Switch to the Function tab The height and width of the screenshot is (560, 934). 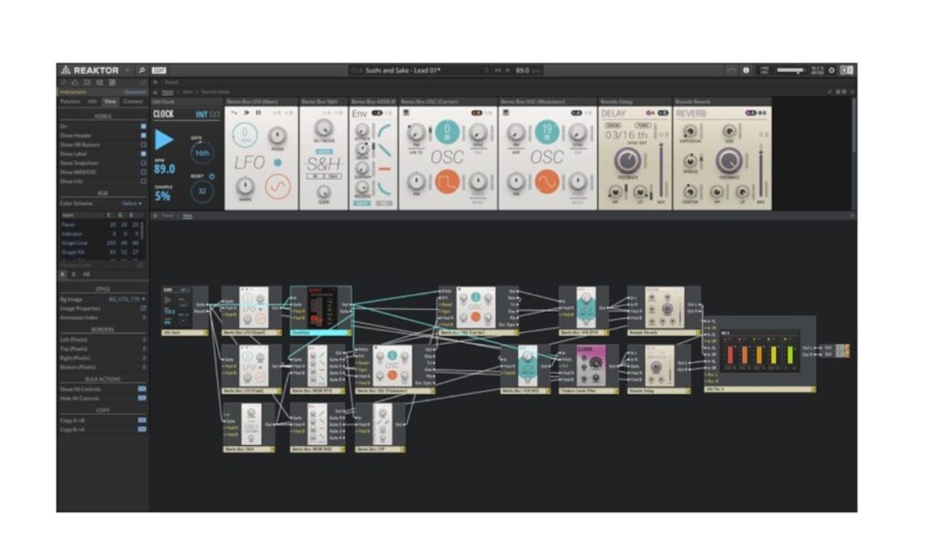tap(70, 102)
